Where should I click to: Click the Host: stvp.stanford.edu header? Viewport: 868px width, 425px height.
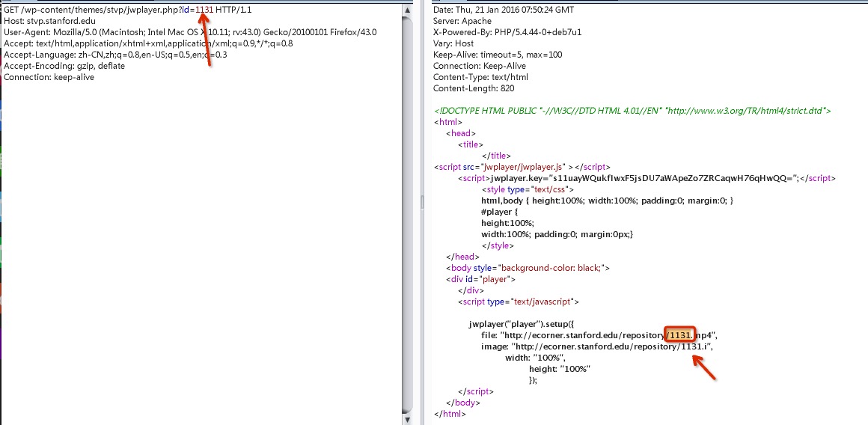click(50, 21)
